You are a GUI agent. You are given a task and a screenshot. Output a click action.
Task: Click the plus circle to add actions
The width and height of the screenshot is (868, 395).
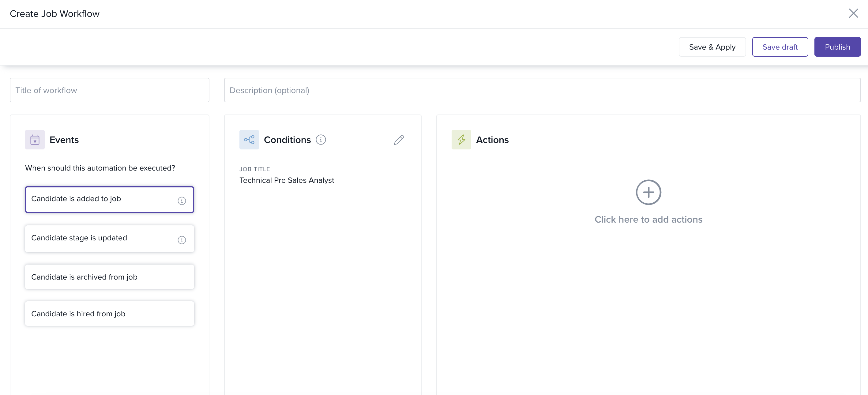tap(648, 192)
